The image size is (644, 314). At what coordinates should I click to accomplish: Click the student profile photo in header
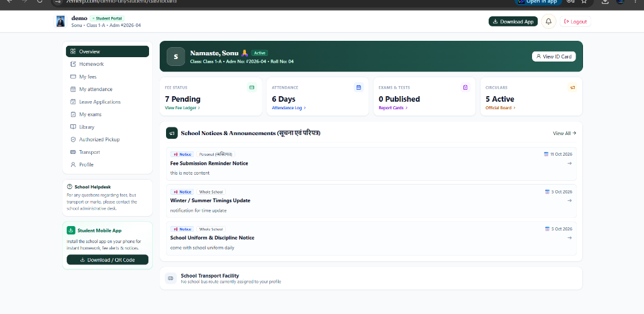click(x=61, y=21)
